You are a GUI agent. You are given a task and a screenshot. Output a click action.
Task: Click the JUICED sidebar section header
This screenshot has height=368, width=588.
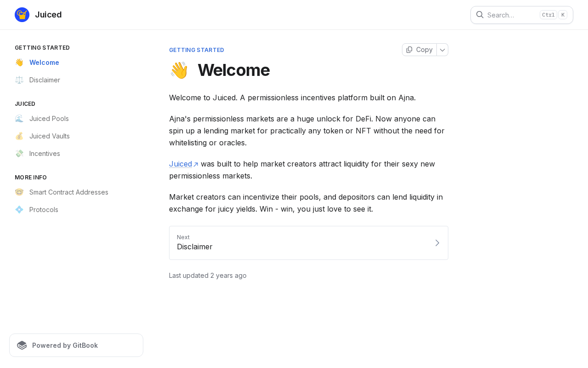(x=25, y=104)
